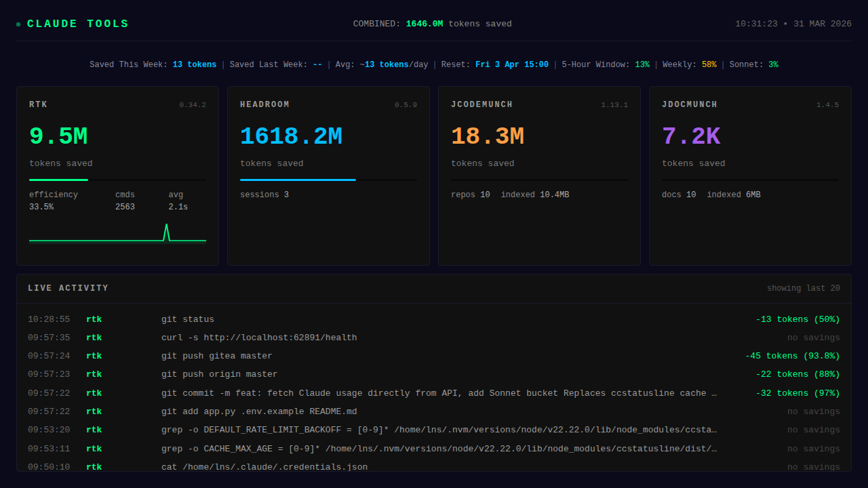Viewport: 868px width, 488px height.
Task: Select the grep DEFAULT_RATE_LIMIT_BACKOFF command
Action: tap(439, 430)
